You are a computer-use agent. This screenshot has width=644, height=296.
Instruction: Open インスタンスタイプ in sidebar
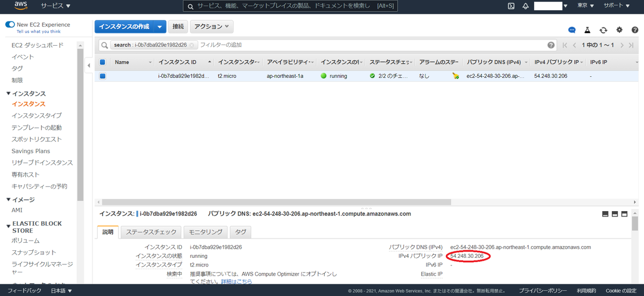click(x=36, y=115)
